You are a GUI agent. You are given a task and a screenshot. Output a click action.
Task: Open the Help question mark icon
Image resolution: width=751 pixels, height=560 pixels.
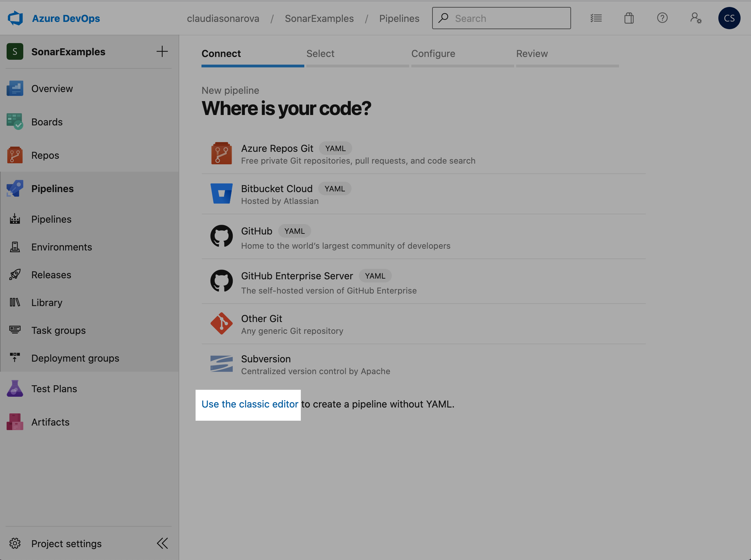point(662,18)
